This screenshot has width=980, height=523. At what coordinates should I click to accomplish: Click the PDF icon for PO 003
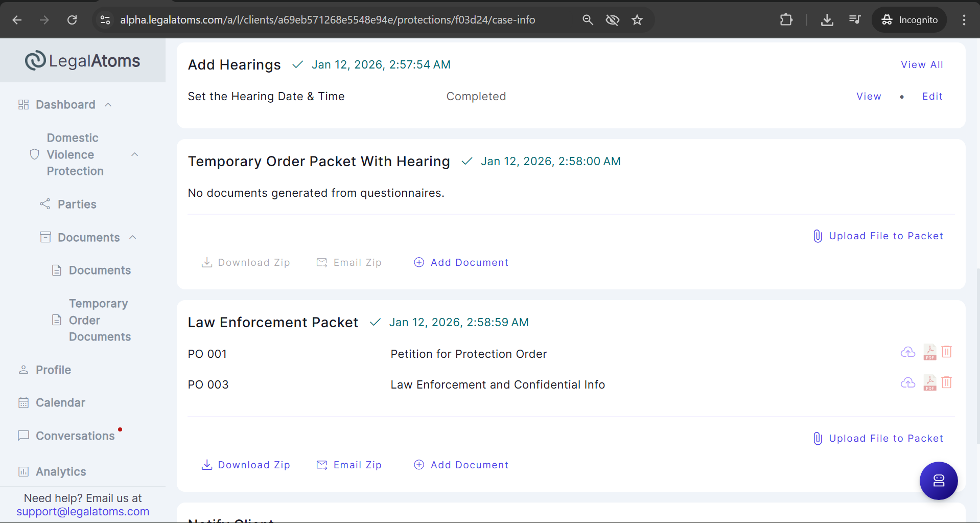coord(929,383)
